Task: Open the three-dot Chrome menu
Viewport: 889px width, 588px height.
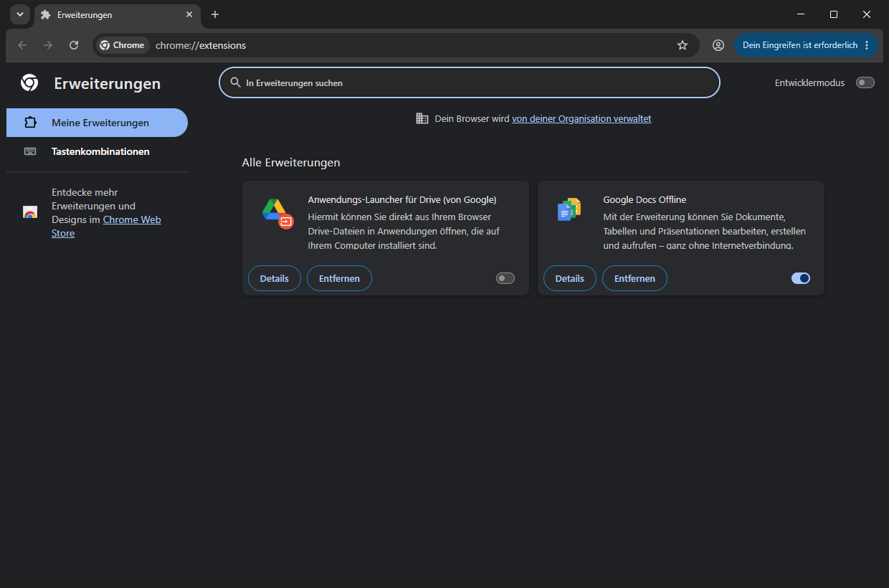Action: click(x=867, y=45)
